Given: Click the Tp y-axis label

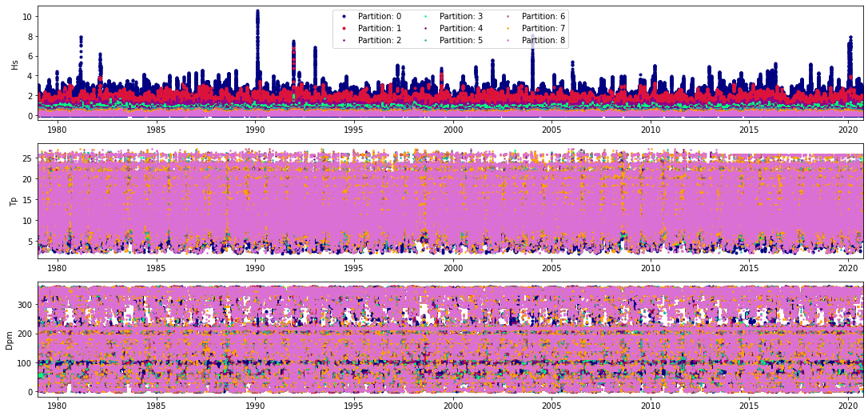Looking at the screenshot, I should (x=13, y=201).
